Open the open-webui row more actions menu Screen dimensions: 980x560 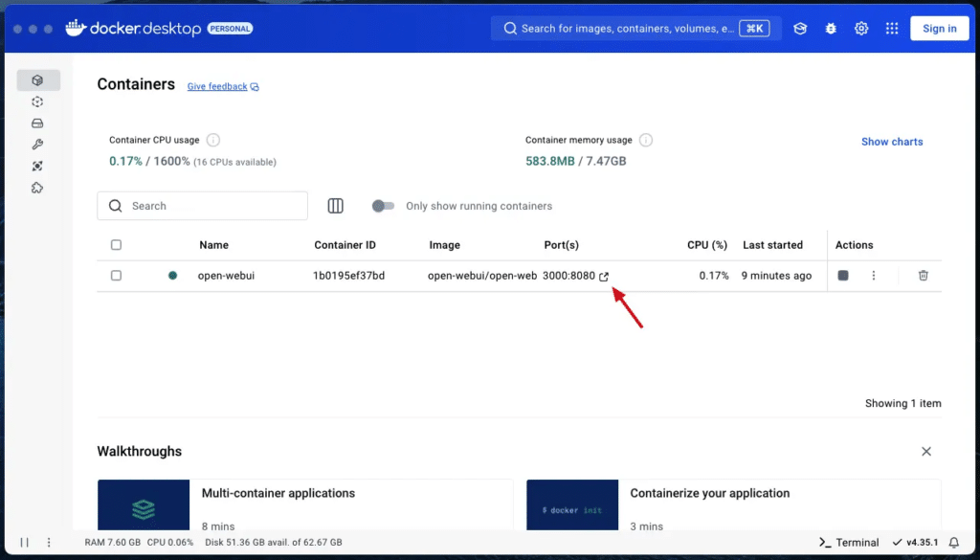click(874, 275)
